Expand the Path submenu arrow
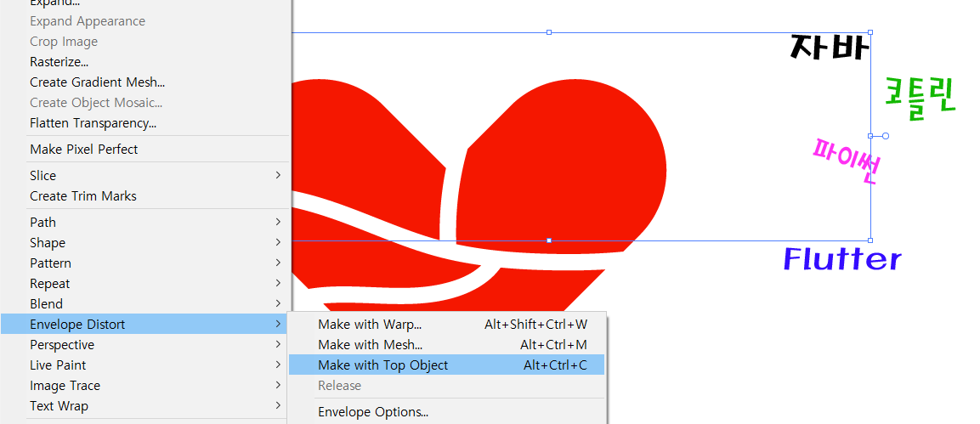This screenshot has height=424, width=980. coord(278,223)
